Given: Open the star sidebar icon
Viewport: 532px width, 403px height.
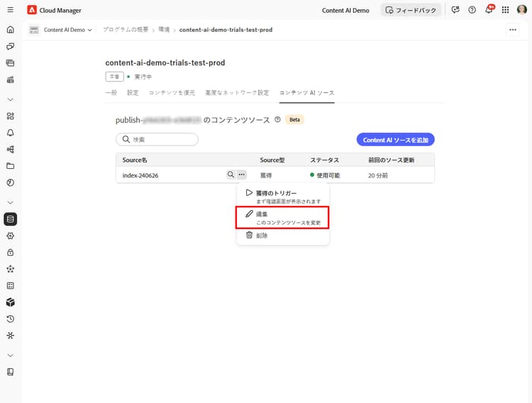Looking at the screenshot, I should (11, 269).
